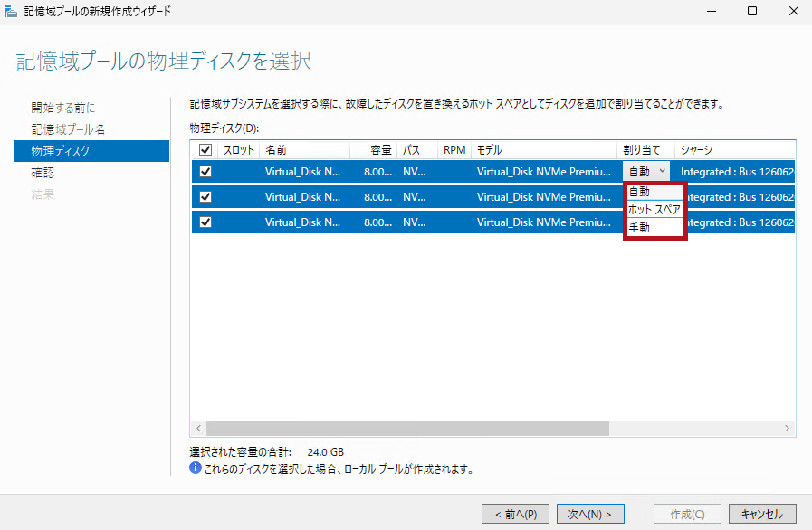Screen dimensions: 812x530
Task: Uncheck the second Virtual_Disk row checkbox
Action: 205,196
